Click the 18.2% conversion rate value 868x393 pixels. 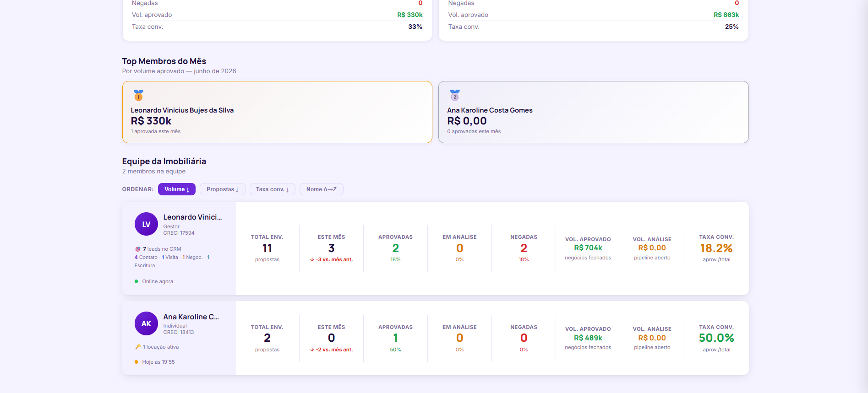coord(716,248)
